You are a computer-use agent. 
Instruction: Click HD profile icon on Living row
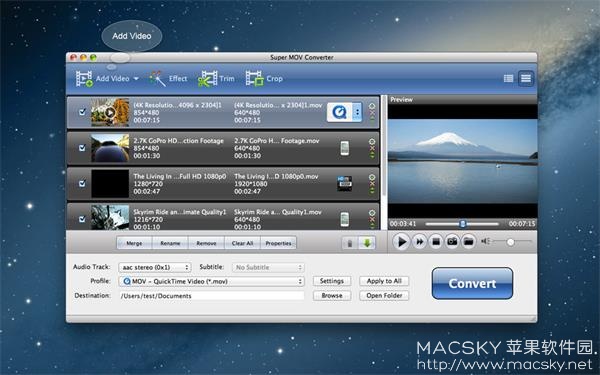click(344, 184)
